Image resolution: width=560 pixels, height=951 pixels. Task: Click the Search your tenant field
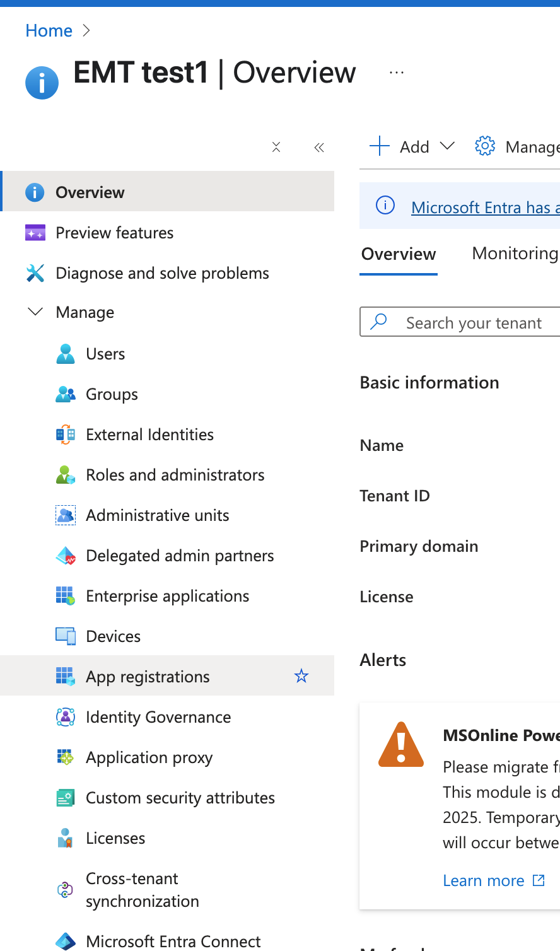[460, 322]
